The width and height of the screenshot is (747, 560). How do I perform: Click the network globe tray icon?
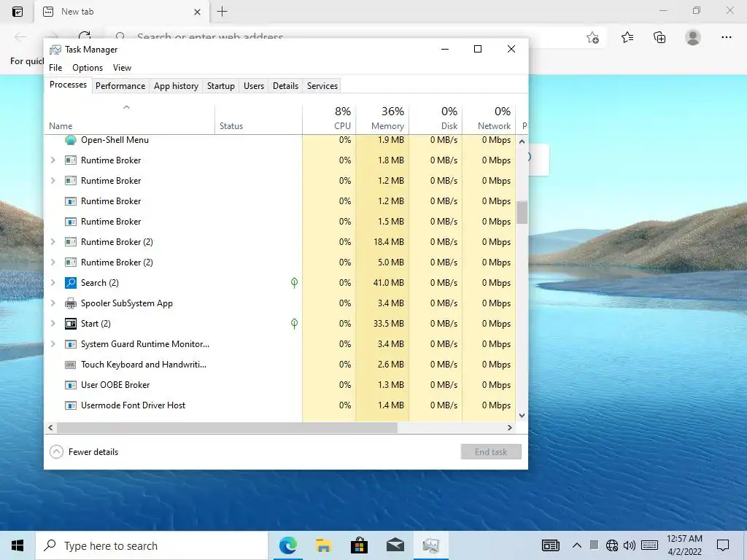[x=612, y=545]
